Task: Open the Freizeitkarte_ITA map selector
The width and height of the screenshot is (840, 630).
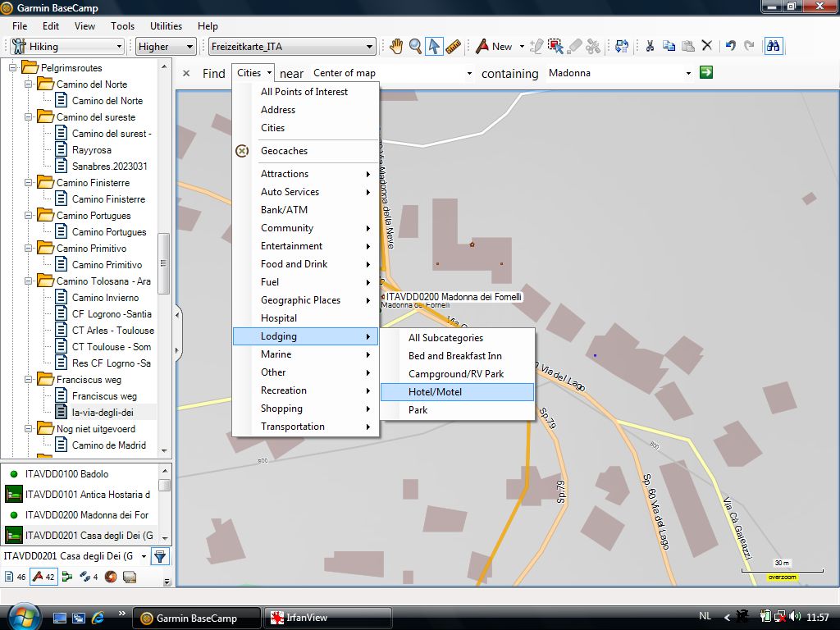Action: coord(291,47)
